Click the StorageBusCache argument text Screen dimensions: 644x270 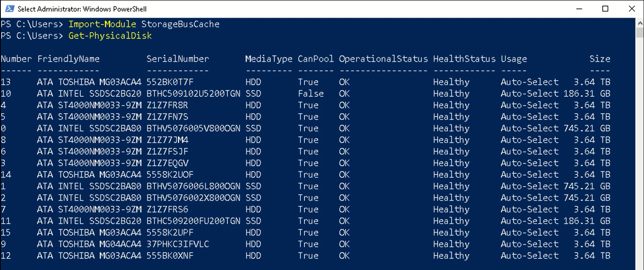tap(180, 24)
